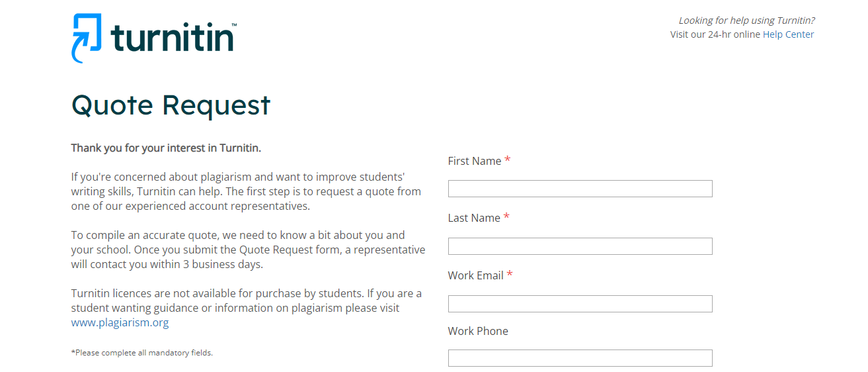Open the Help Center link
Viewport: 868px width, 372px height.
click(x=788, y=34)
